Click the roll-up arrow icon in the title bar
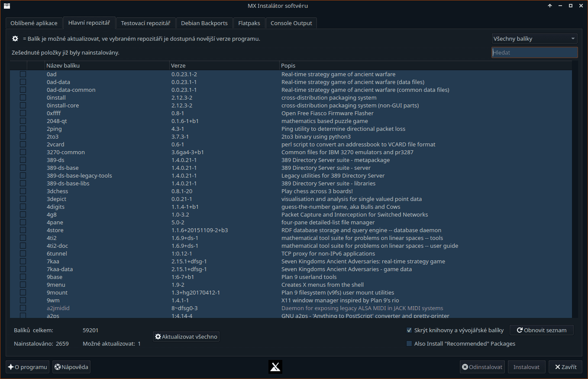The height and width of the screenshot is (379, 588). [549, 6]
